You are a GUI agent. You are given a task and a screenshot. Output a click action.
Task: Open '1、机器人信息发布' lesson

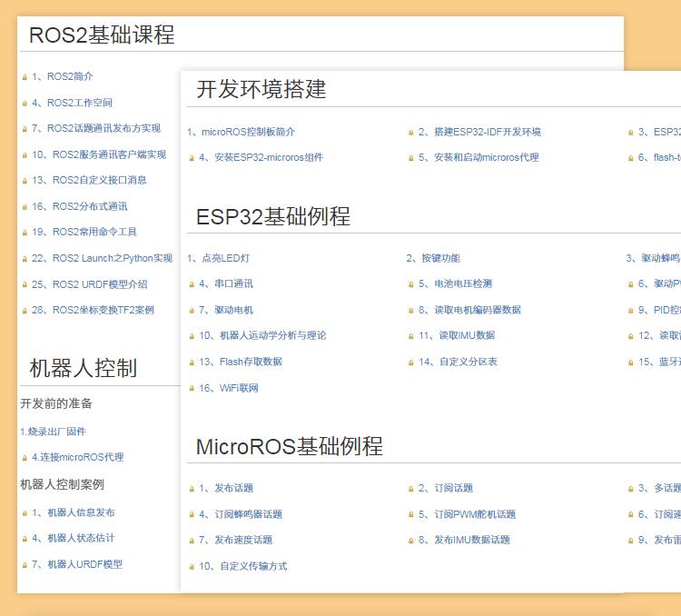[73, 512]
